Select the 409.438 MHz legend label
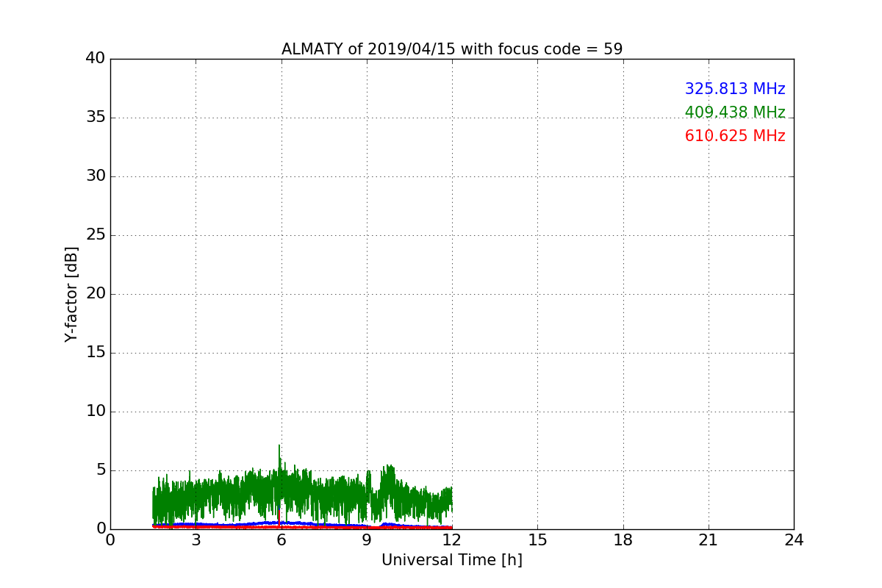This screenshot has height=588, width=882. pos(735,112)
